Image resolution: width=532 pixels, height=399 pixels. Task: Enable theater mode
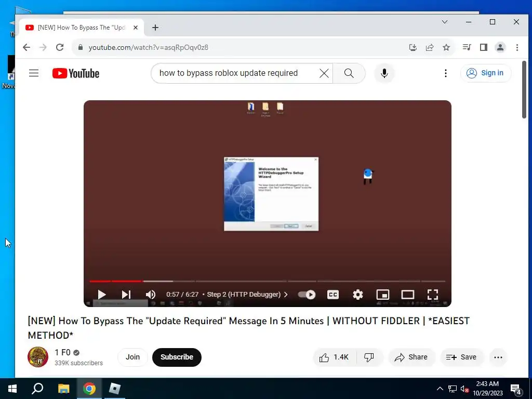tap(407, 294)
